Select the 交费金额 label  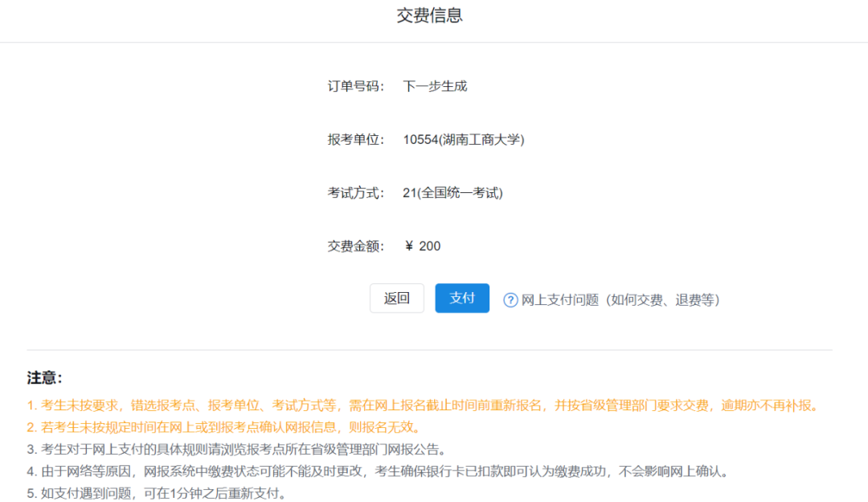coord(355,246)
